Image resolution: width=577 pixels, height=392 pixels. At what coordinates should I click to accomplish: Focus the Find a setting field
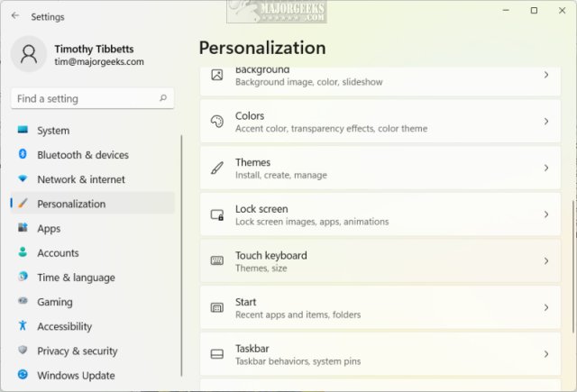click(x=92, y=98)
